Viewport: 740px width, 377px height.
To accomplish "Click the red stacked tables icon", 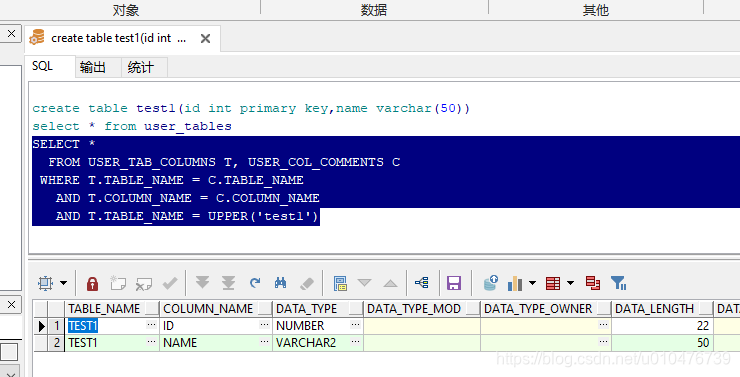I will click(x=593, y=283).
